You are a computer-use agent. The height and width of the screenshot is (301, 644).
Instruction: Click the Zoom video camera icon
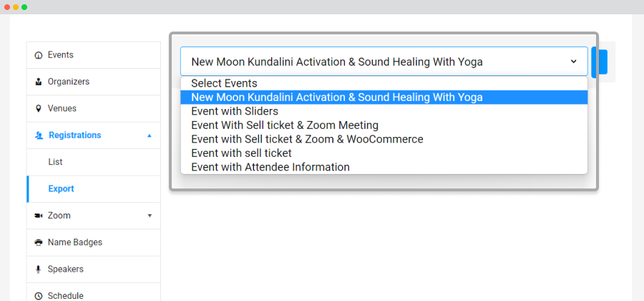[x=39, y=216]
